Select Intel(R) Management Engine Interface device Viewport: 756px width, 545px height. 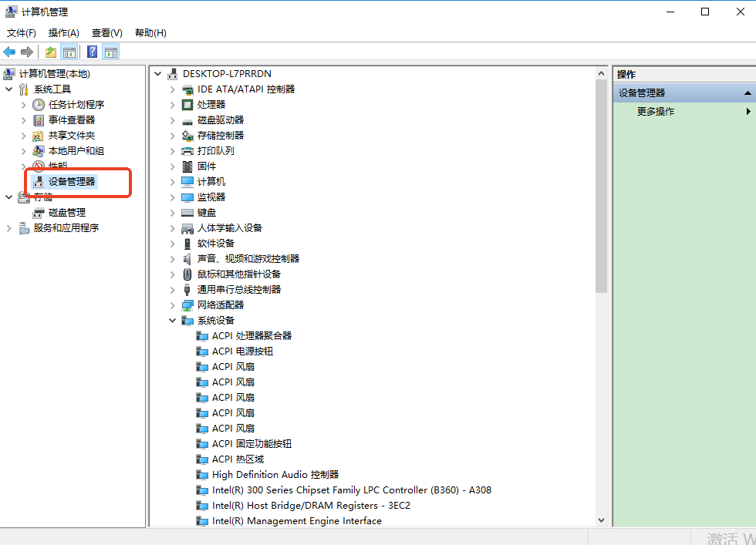[296, 520]
